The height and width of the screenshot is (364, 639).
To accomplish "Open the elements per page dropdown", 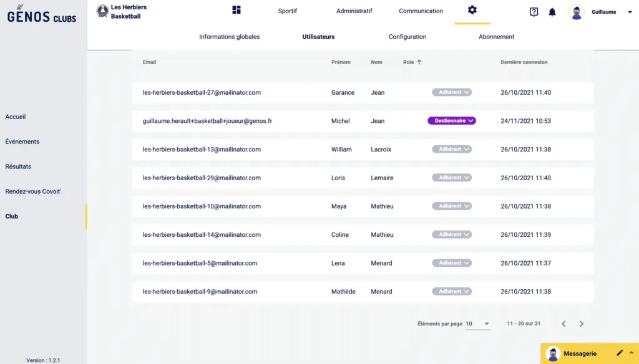I will pos(478,324).
